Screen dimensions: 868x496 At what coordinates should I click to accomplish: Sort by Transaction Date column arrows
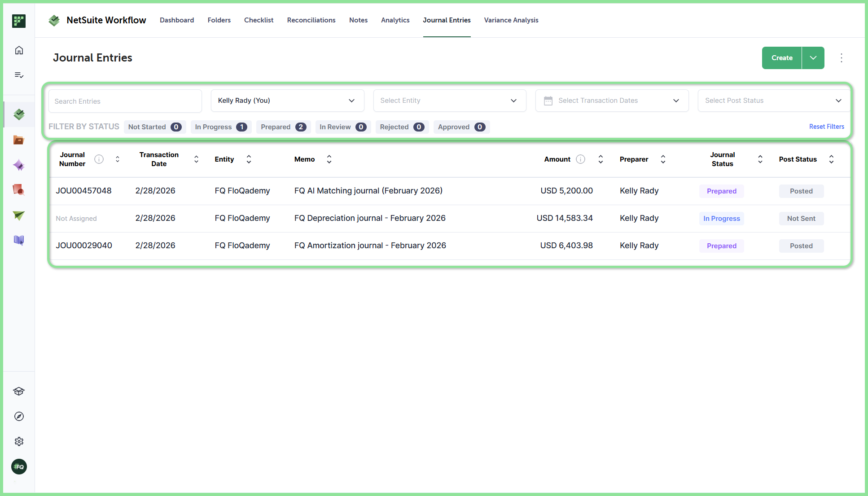197,159
